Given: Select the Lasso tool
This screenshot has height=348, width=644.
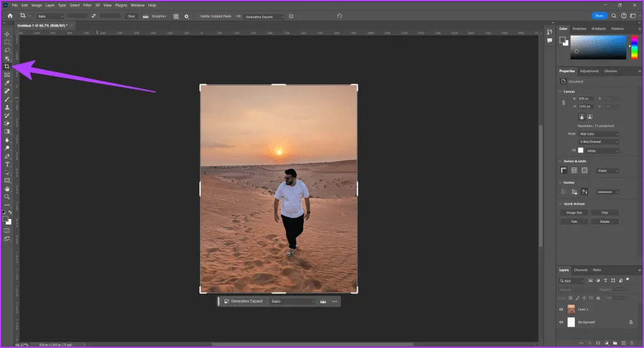Looking at the screenshot, I should click(x=7, y=50).
